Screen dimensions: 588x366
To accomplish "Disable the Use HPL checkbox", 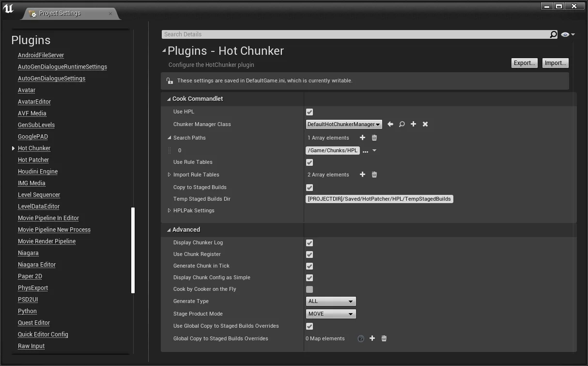I will coord(309,112).
